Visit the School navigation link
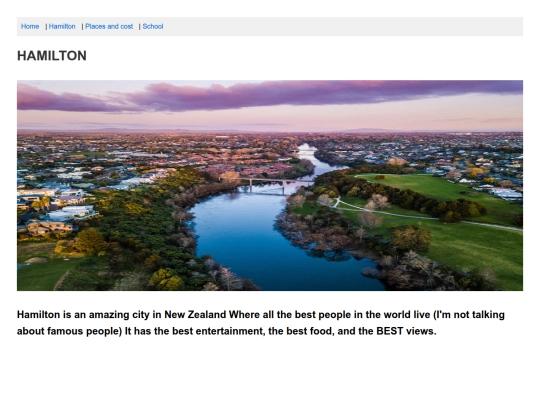 (x=153, y=27)
